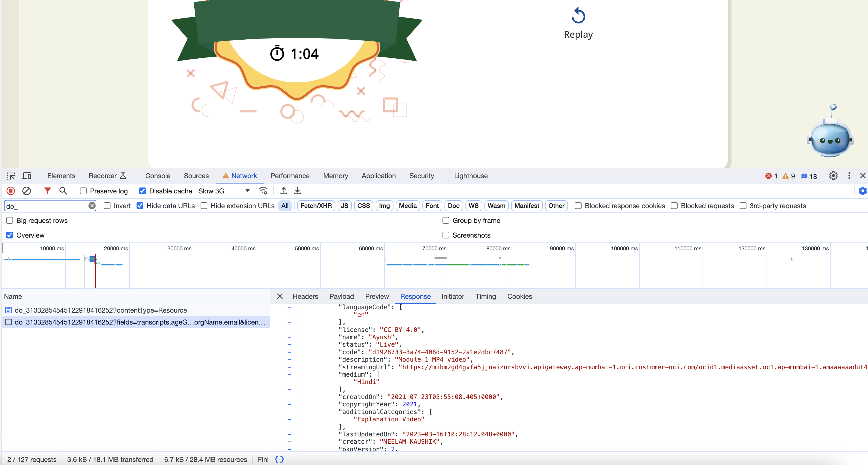
Task: Open the Issues panel showing 18 messages
Action: click(809, 176)
